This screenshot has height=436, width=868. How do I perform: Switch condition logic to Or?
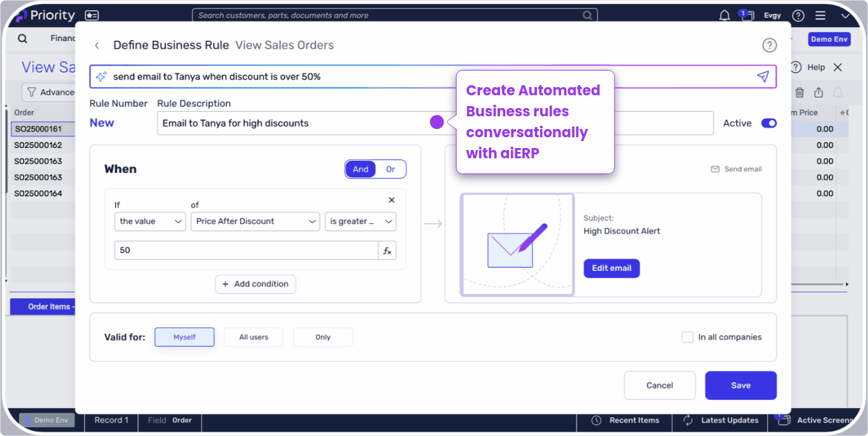point(390,169)
